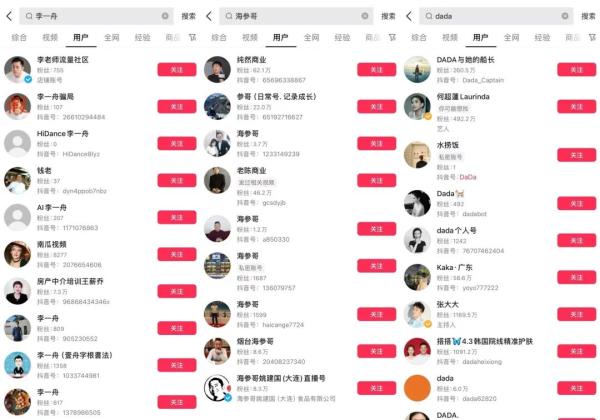Viewport: 600px width, 420px height.
Task: Open filter icon in the 海参哥 panel
Action: 392,37
